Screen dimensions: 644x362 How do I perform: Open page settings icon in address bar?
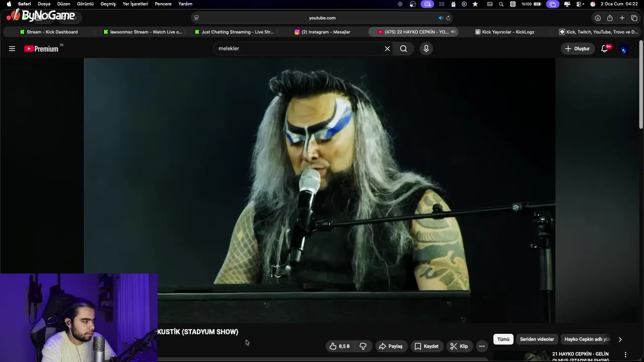(x=196, y=18)
